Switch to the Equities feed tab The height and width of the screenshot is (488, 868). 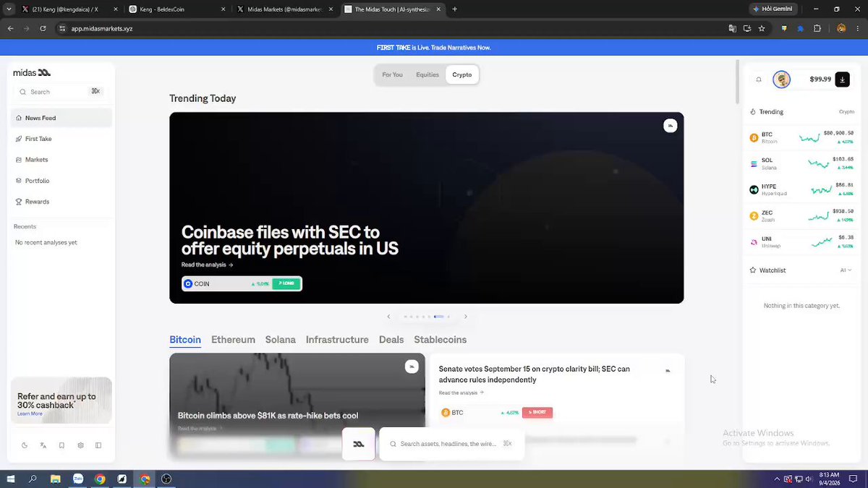coord(427,74)
